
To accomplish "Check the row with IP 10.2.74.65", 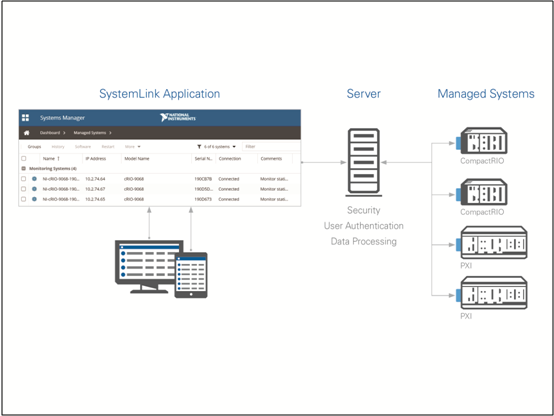I will [24, 199].
